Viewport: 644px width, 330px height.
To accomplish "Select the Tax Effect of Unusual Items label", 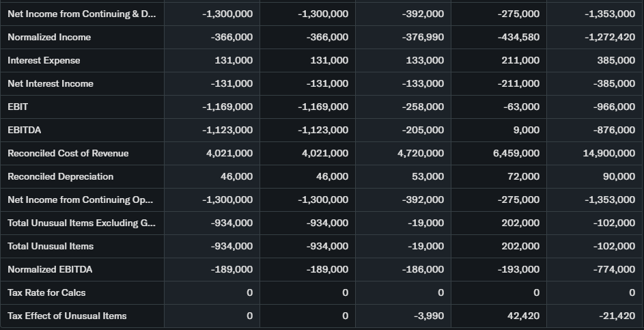I will click(x=67, y=316).
